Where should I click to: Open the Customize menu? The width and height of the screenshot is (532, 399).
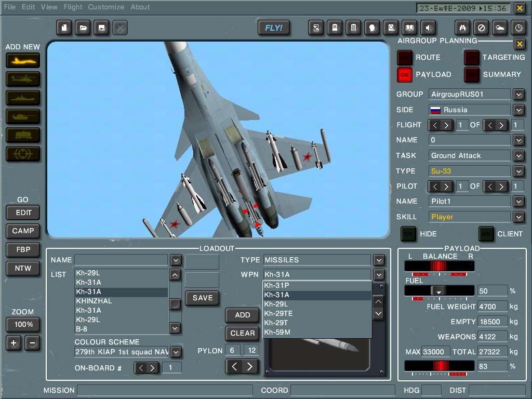[106, 7]
